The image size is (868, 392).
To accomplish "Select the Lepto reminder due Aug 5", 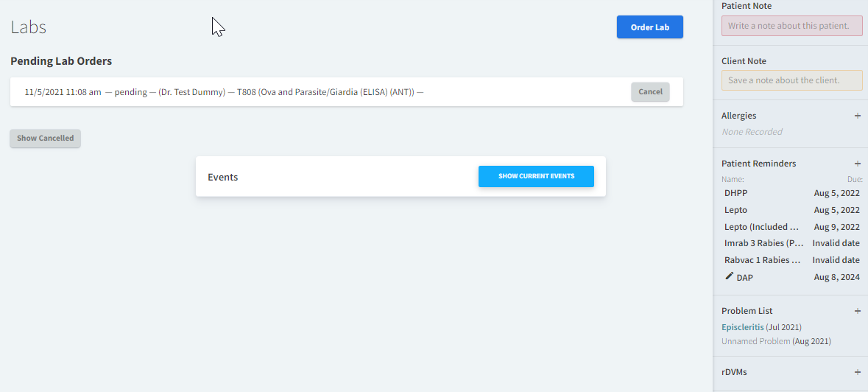I will click(x=791, y=210).
